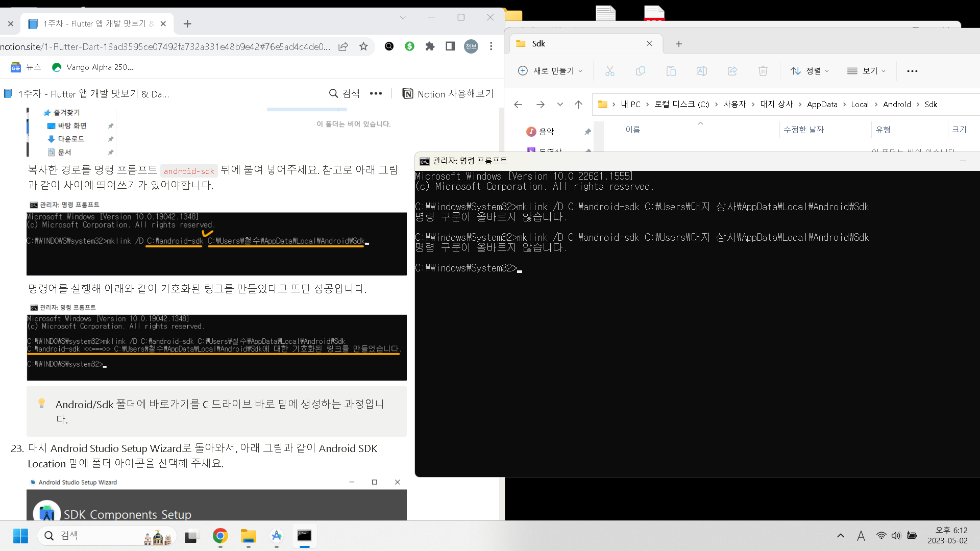This screenshot has width=980, height=551.
Task: Bookmark this page with the star icon
Action: [x=363, y=46]
